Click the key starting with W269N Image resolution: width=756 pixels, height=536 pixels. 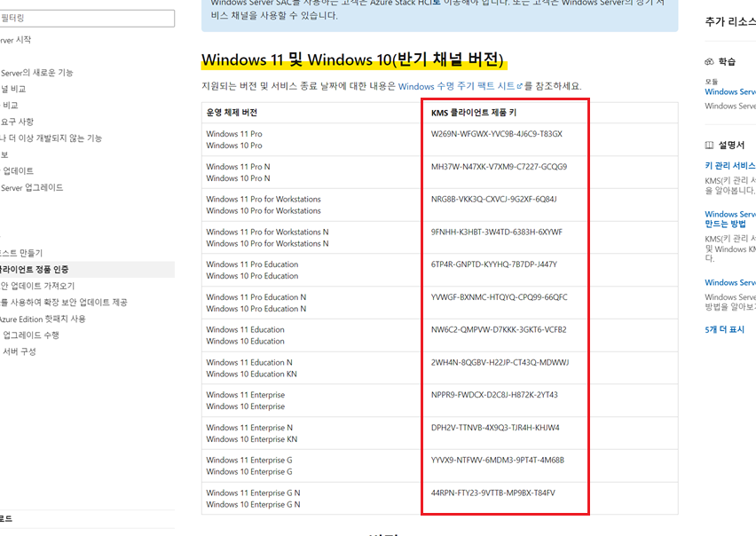497,134
